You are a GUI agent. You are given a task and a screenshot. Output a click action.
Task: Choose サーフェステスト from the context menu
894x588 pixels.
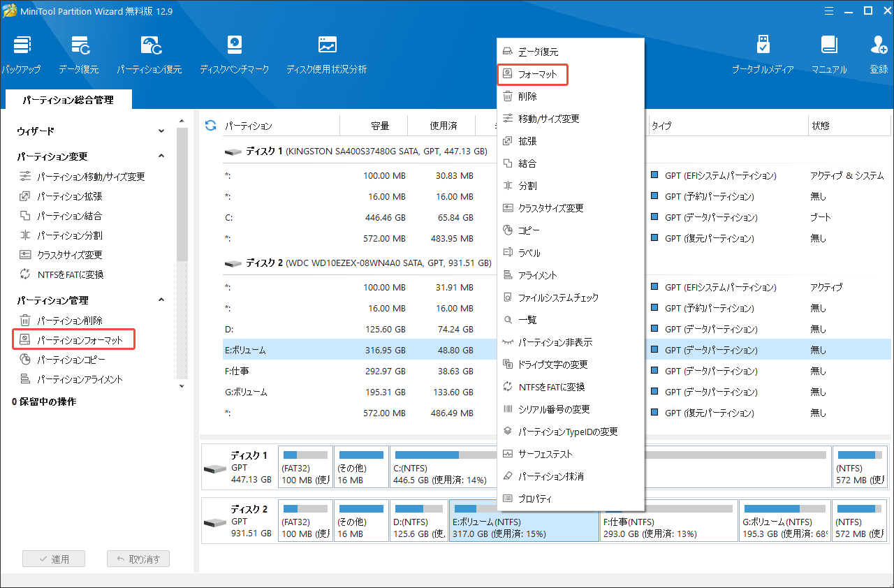tap(570, 454)
